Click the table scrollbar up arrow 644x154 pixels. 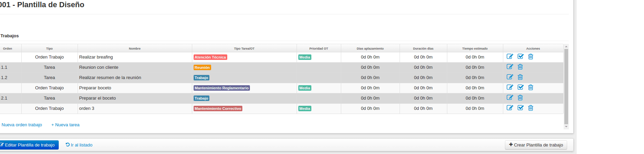point(566,46)
